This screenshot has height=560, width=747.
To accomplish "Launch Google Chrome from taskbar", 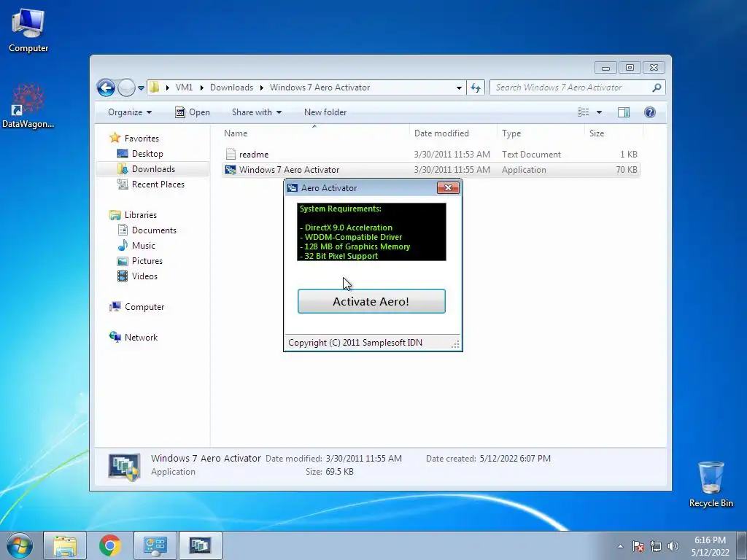I will tap(109, 545).
